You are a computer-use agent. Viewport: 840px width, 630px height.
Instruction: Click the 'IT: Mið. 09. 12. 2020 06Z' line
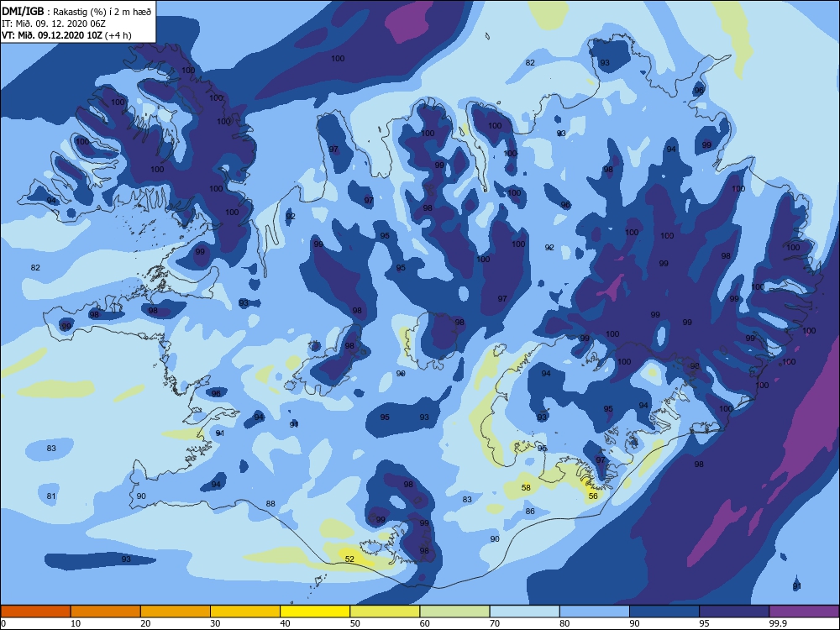[54, 24]
